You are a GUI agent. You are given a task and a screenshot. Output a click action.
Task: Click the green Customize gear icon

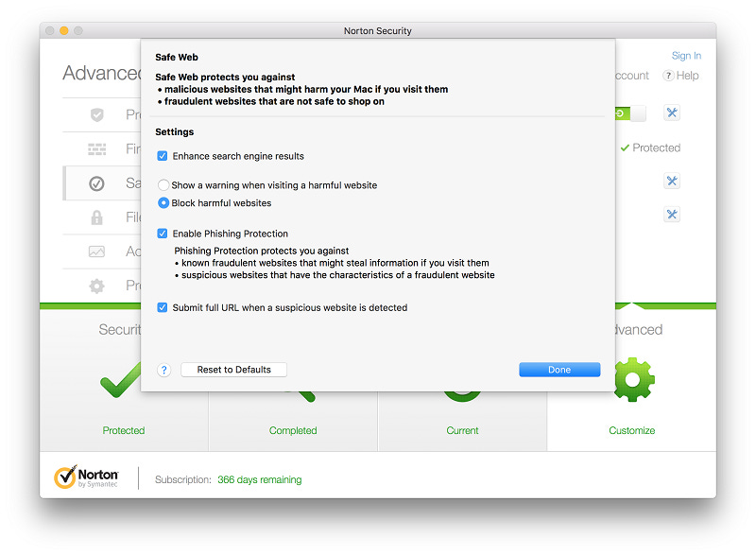coord(632,379)
